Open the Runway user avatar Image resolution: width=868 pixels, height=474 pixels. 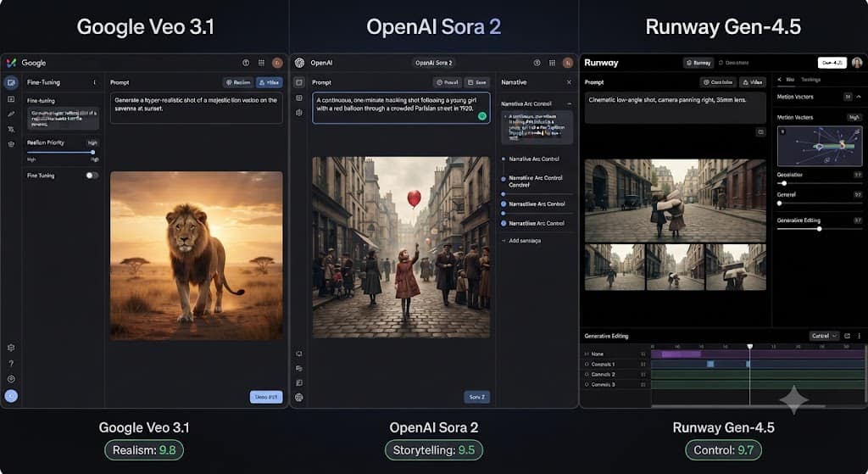pos(857,63)
